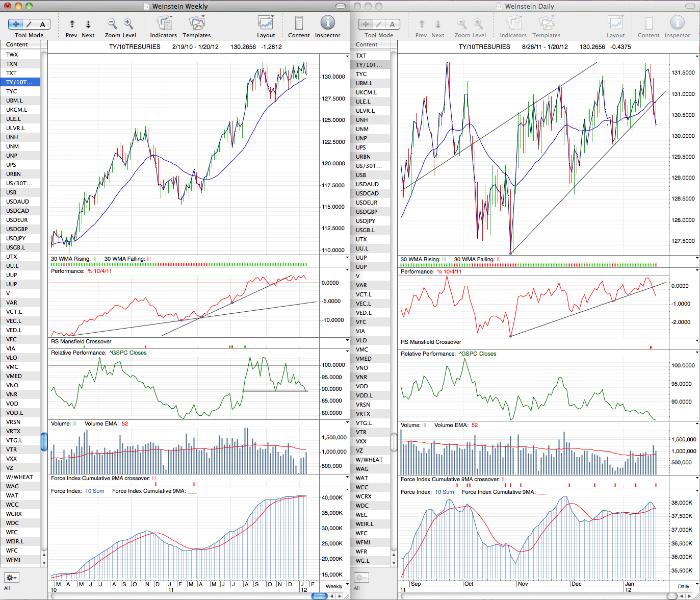The height and width of the screenshot is (600, 700).
Task: Open gear action menu in Daily window
Action: point(361,578)
